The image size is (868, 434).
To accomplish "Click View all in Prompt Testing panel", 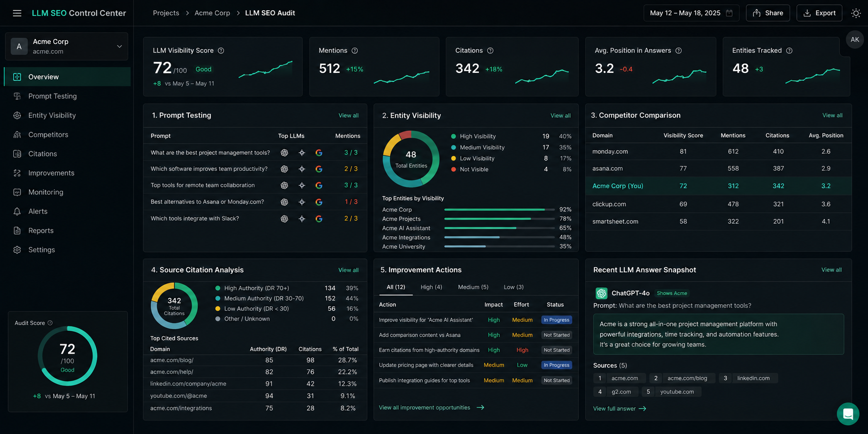I will 348,115.
